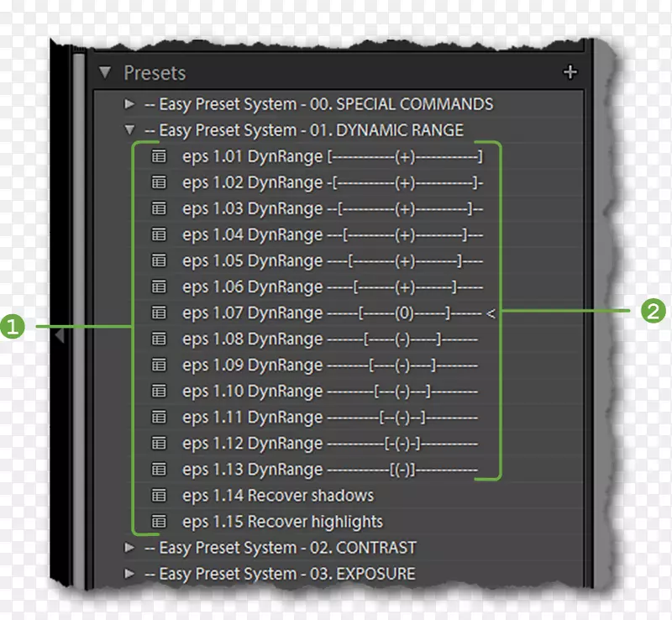Viewport: 672px width, 620px height.
Task: Apply the eps 1.06 DynRange preset text
Action: tap(333, 287)
